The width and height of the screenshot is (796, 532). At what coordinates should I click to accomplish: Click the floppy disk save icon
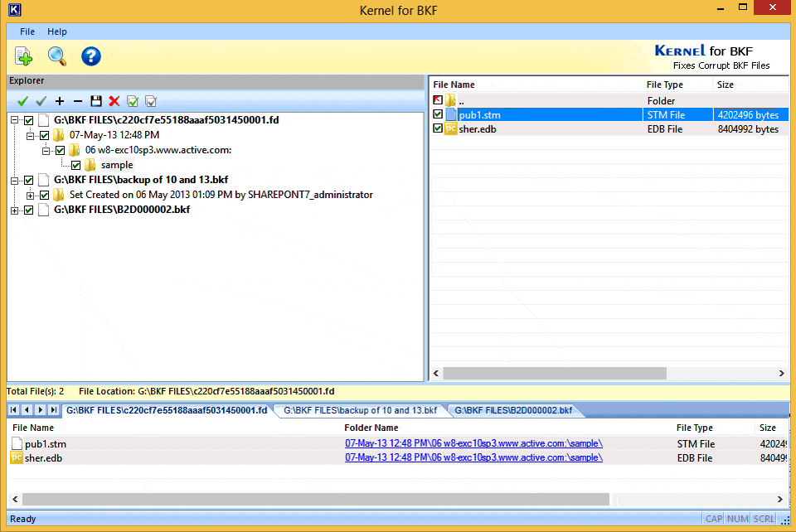[96, 101]
